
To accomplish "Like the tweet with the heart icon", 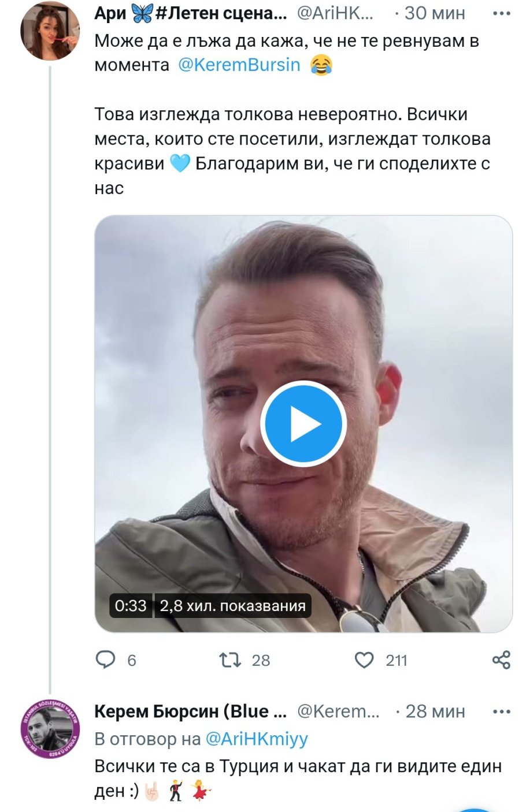I will pyautogui.click(x=364, y=660).
